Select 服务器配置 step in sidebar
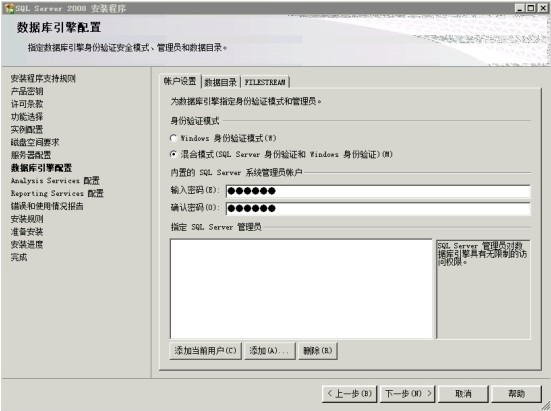The height and width of the screenshot is (411, 551). pyautogui.click(x=31, y=155)
